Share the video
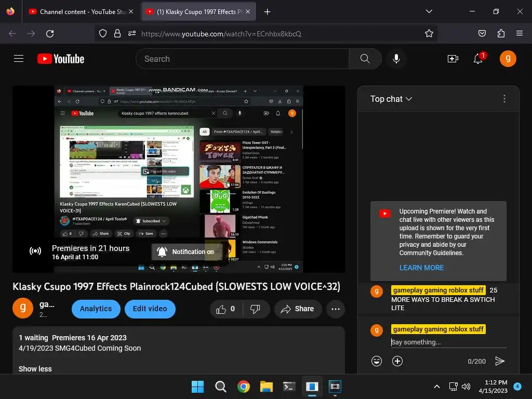532x399 pixels. [298, 309]
